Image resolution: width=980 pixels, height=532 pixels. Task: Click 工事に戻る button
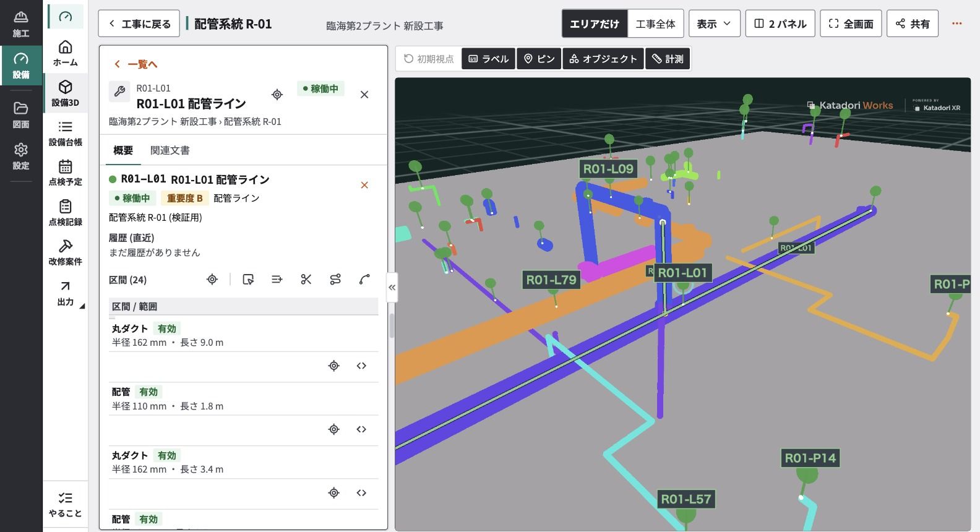click(x=139, y=24)
